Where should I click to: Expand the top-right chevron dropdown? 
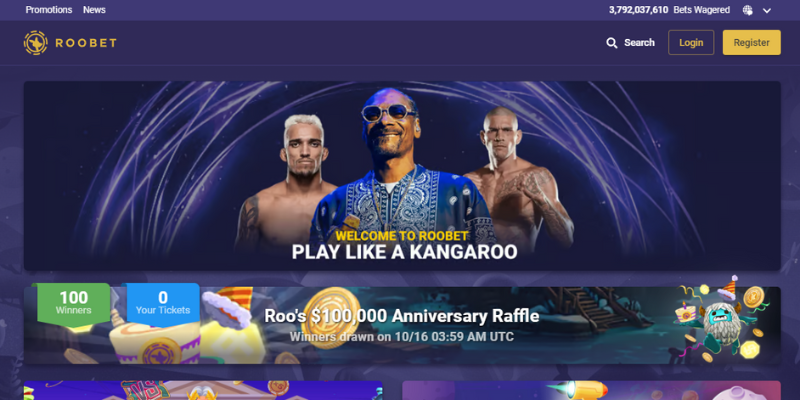click(x=767, y=10)
